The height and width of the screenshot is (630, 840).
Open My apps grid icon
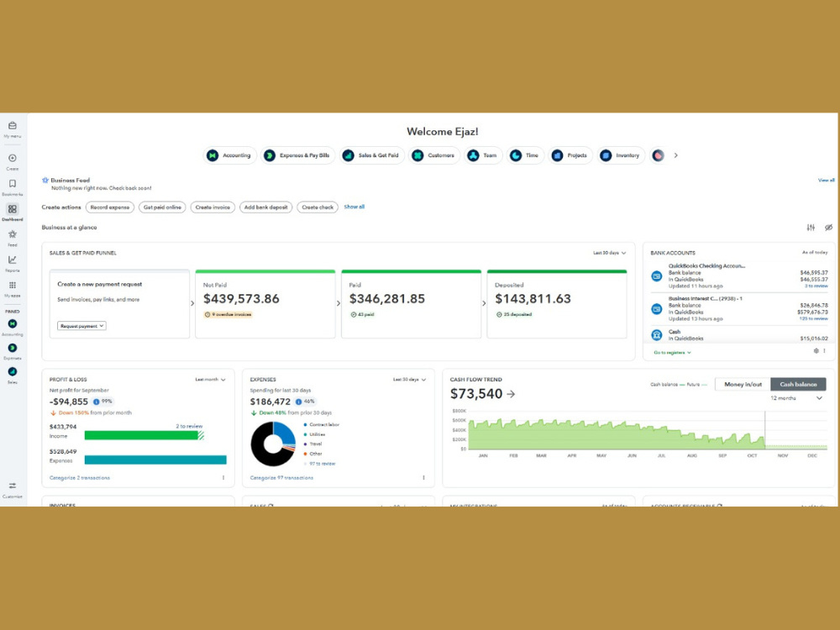(13, 285)
